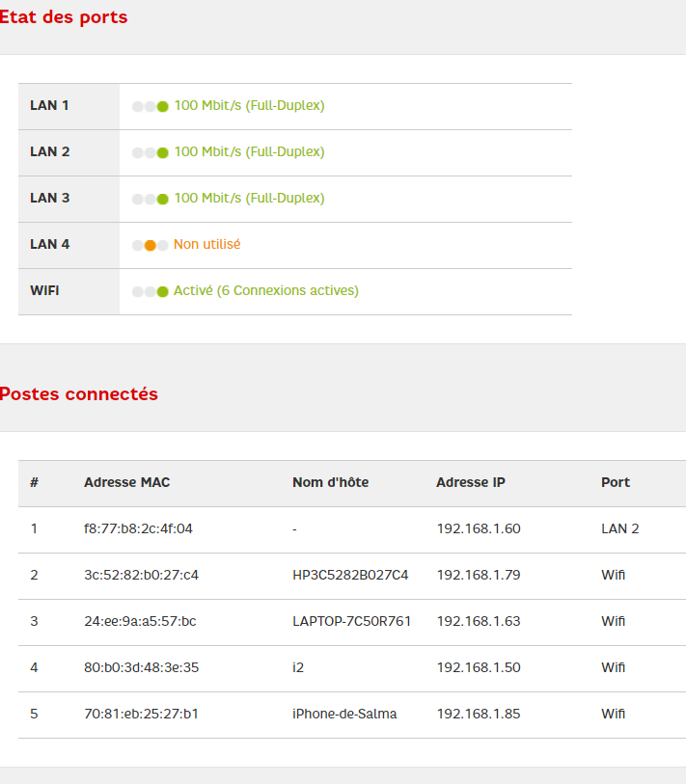This screenshot has height=784, width=686.
Task: Select MAC address f8:77:b8:2c:4f:04
Action: [138, 528]
